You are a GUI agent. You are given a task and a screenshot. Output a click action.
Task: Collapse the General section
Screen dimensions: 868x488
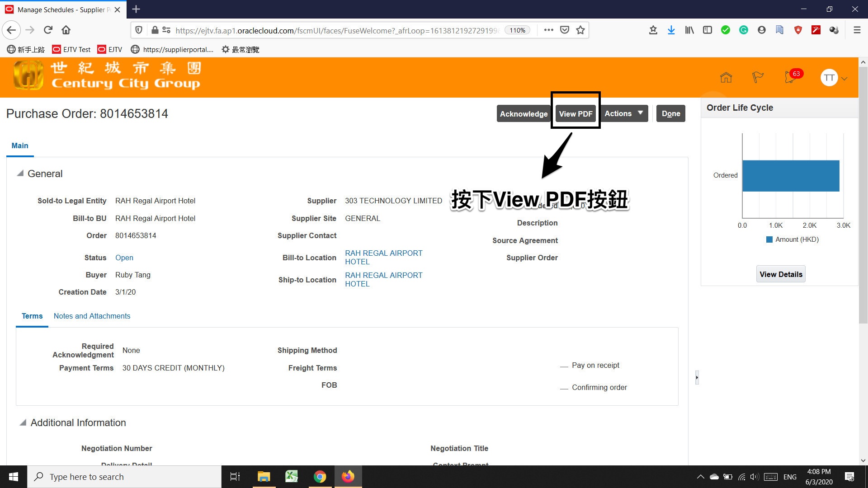click(x=20, y=174)
